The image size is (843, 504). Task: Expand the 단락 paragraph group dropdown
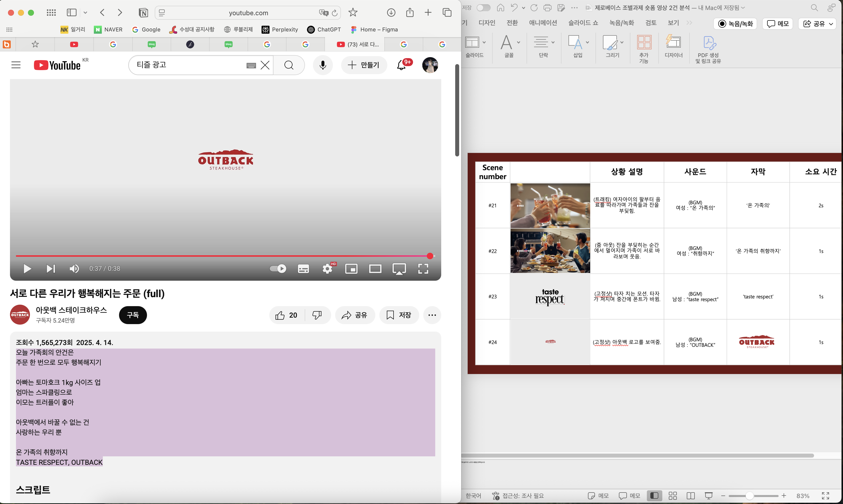[x=553, y=42]
